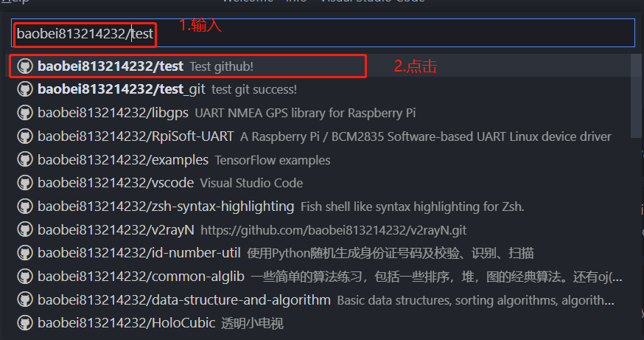Click 'TensorFlow examples' description text
Image resolution: width=644 pixels, height=340 pixels.
[x=273, y=160]
